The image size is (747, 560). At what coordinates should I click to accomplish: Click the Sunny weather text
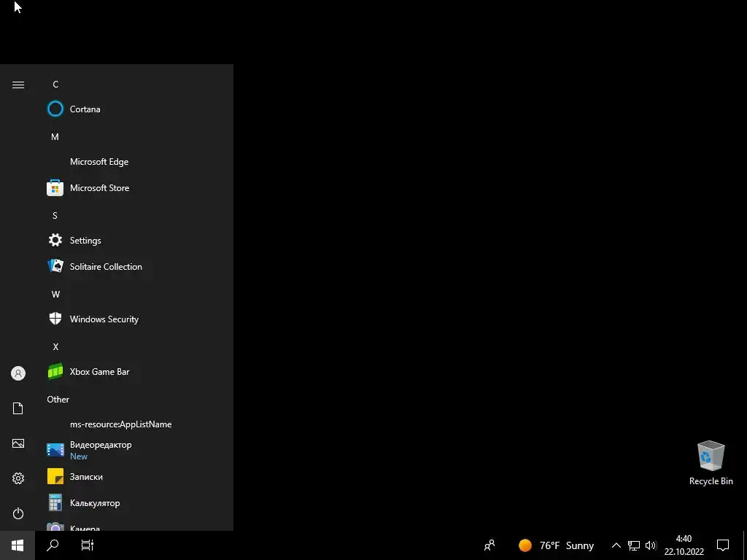point(580,545)
